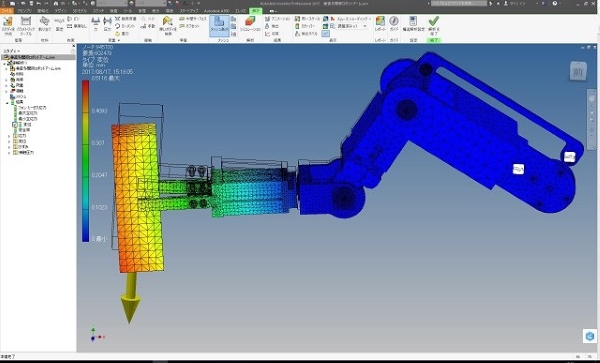Collapse the Results node in the tree

pyautogui.click(x=7, y=103)
